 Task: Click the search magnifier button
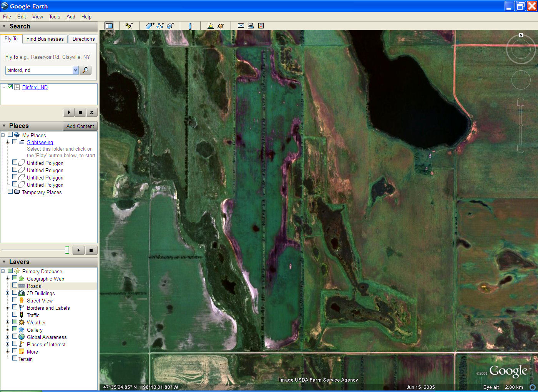pyautogui.click(x=85, y=70)
